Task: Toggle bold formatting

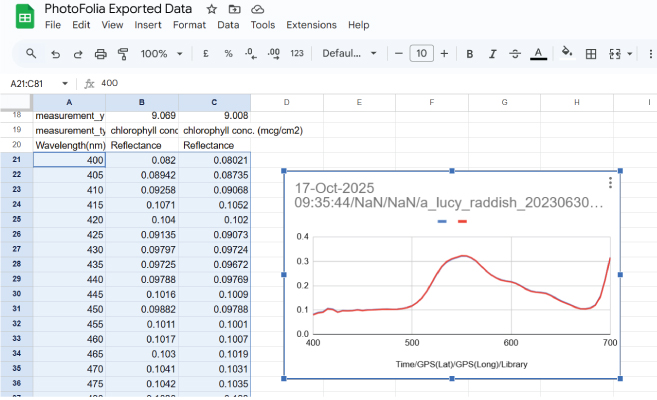Action: (471, 54)
